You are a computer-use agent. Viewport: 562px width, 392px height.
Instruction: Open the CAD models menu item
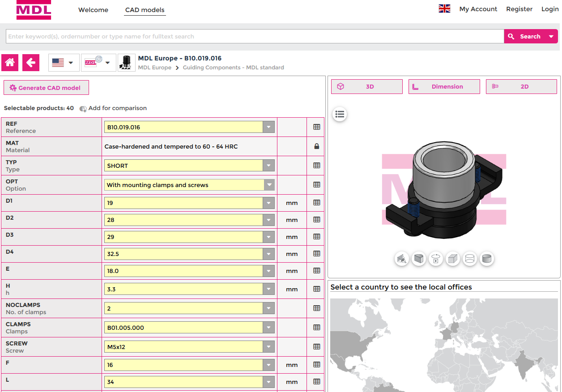pyautogui.click(x=145, y=10)
